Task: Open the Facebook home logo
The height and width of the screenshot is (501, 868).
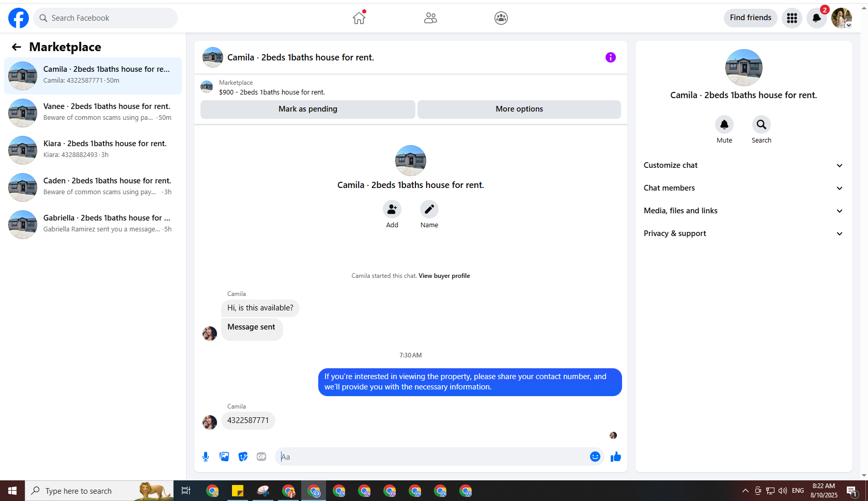Action: (x=19, y=18)
